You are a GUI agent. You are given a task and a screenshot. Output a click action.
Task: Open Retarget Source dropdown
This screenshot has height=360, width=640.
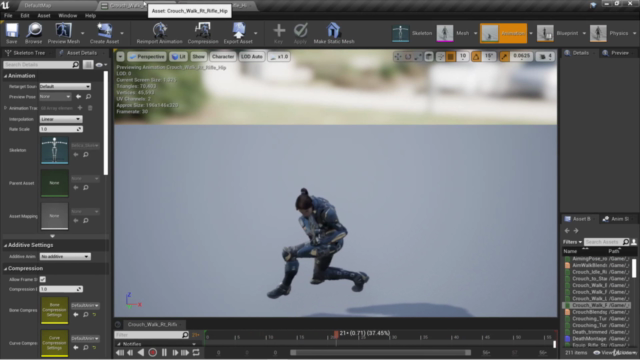point(65,87)
